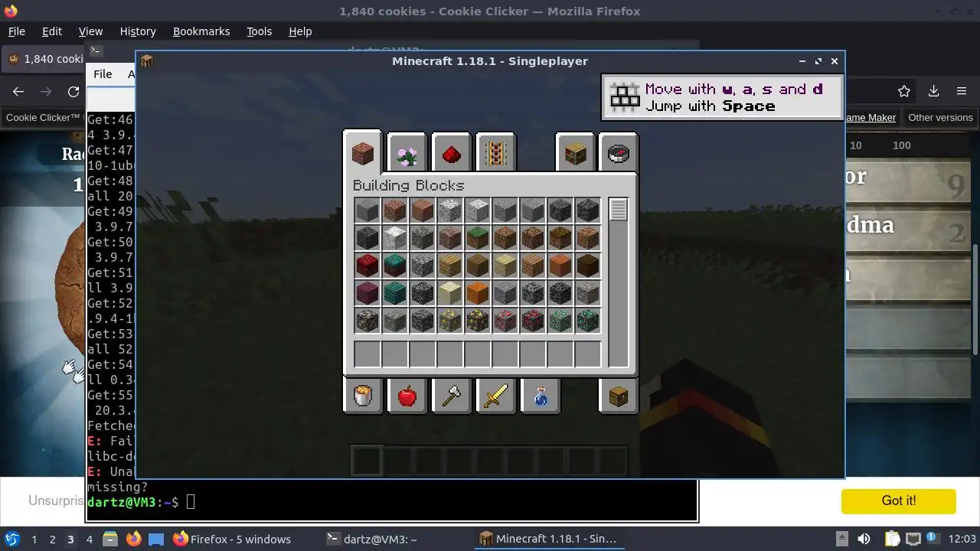Pick the pale Birch Planks block
The height and width of the screenshot is (551, 980).
[505, 266]
